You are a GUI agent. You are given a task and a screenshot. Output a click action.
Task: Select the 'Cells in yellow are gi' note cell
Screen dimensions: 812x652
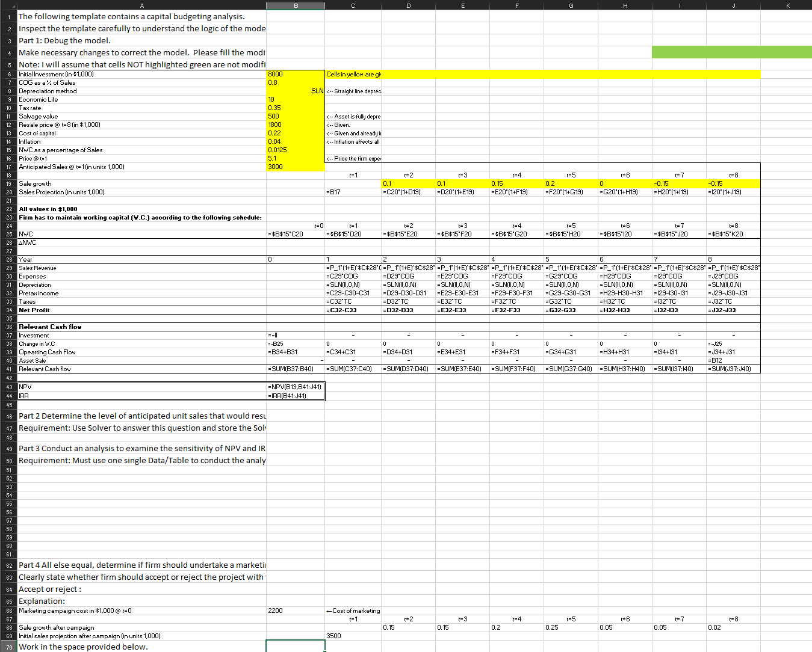pyautogui.click(x=353, y=74)
